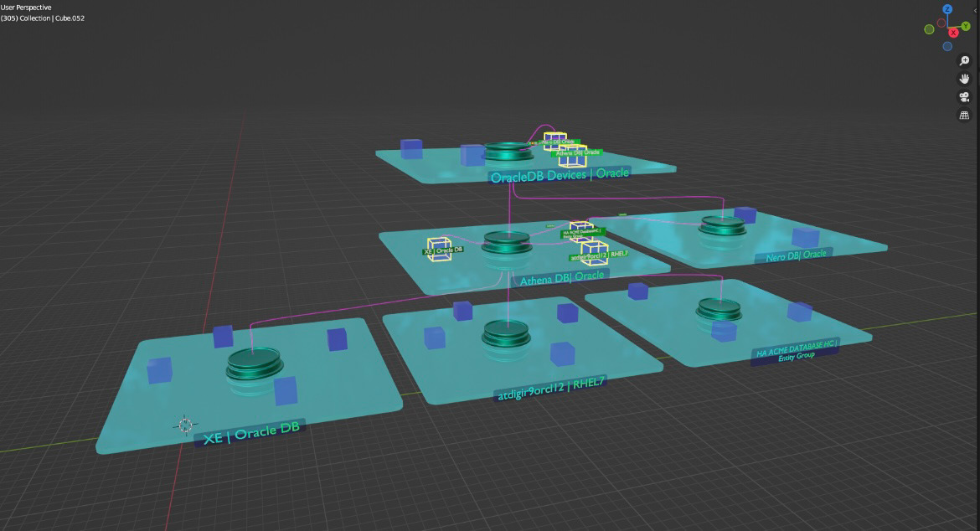Click the 'OracleDB Devices | Oracle' platform label

pyautogui.click(x=560, y=175)
